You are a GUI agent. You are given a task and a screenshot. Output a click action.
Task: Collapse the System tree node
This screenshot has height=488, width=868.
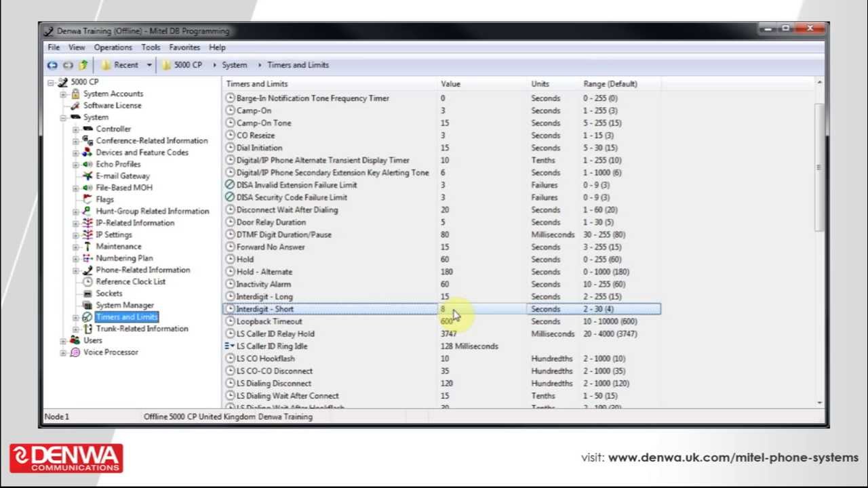pyautogui.click(x=63, y=117)
